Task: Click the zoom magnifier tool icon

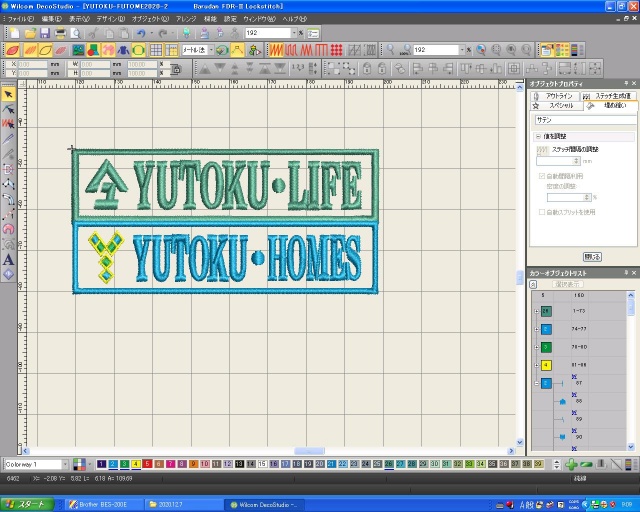Action: 391,50
